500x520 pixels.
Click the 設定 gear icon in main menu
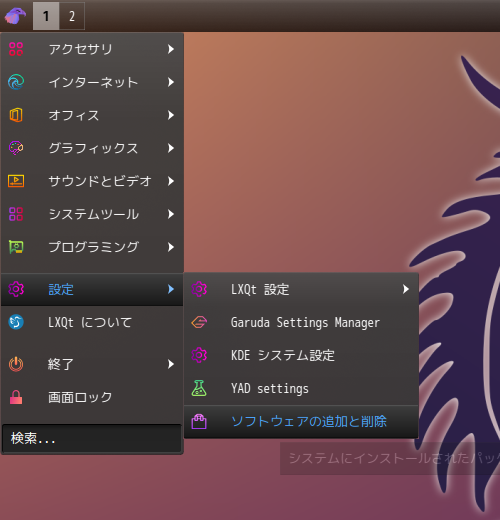coord(16,289)
